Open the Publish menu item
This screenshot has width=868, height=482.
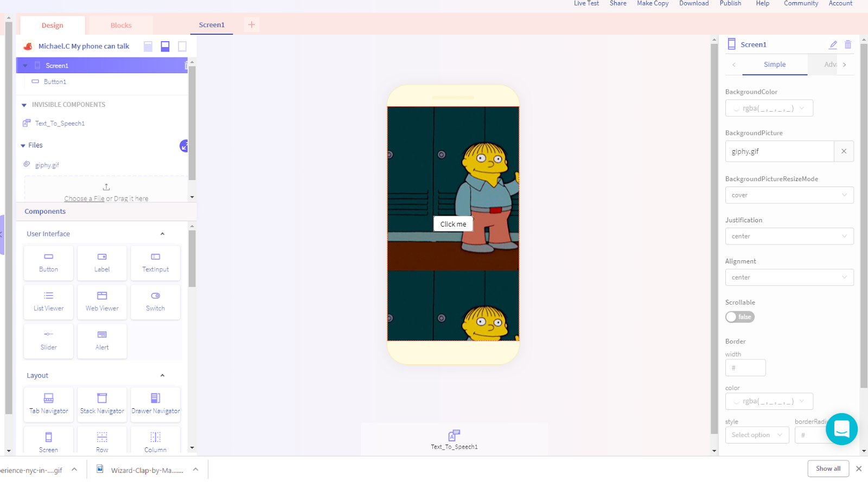click(x=730, y=3)
